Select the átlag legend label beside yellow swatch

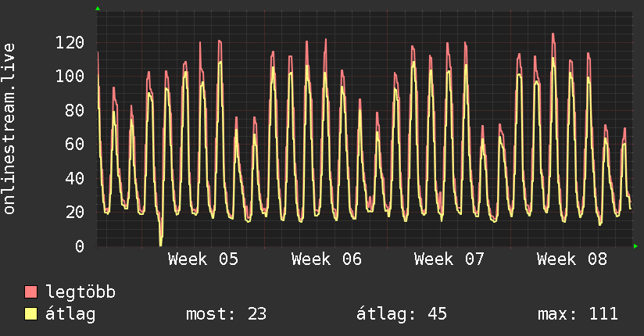coord(70,314)
